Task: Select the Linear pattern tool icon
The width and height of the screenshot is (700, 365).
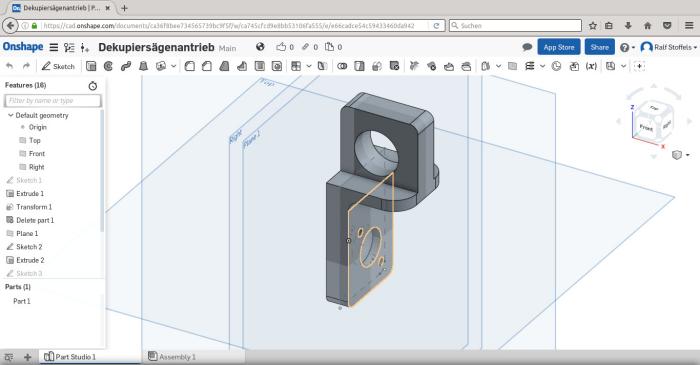Action: click(296, 66)
